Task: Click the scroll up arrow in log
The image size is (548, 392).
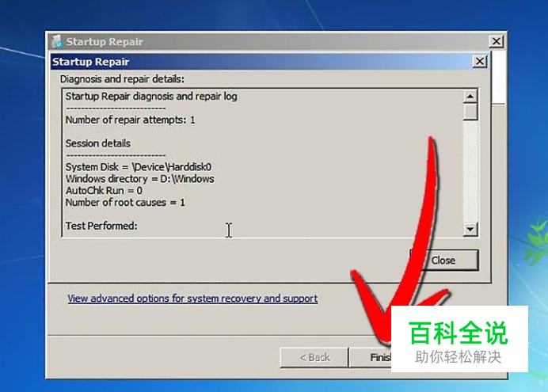Action: click(470, 96)
